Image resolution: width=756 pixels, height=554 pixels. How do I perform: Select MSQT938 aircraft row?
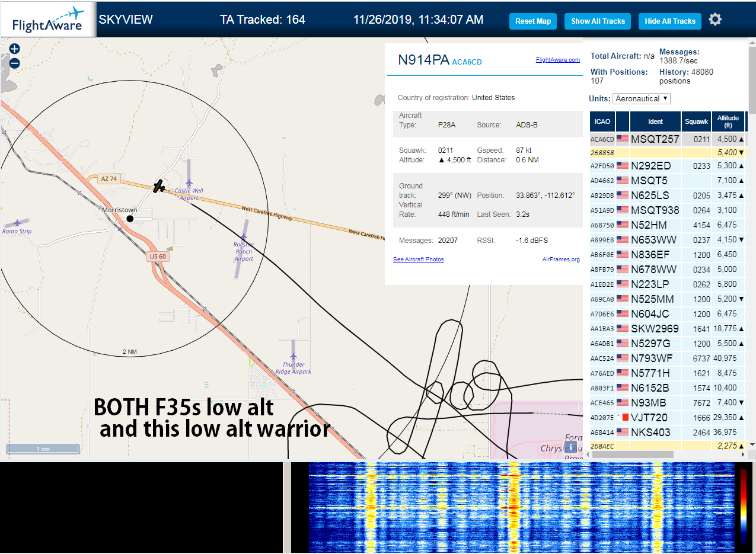tap(667, 210)
